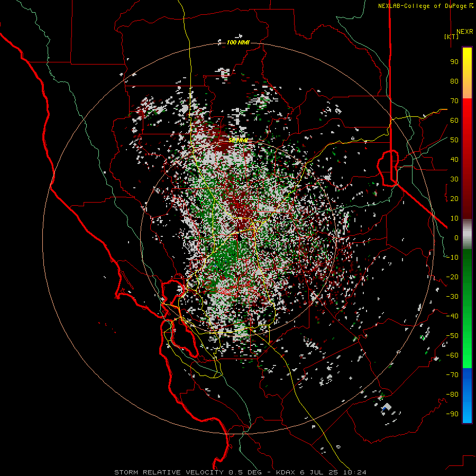
Task: Click the positive 30 knot scale value
Action: click(x=454, y=179)
